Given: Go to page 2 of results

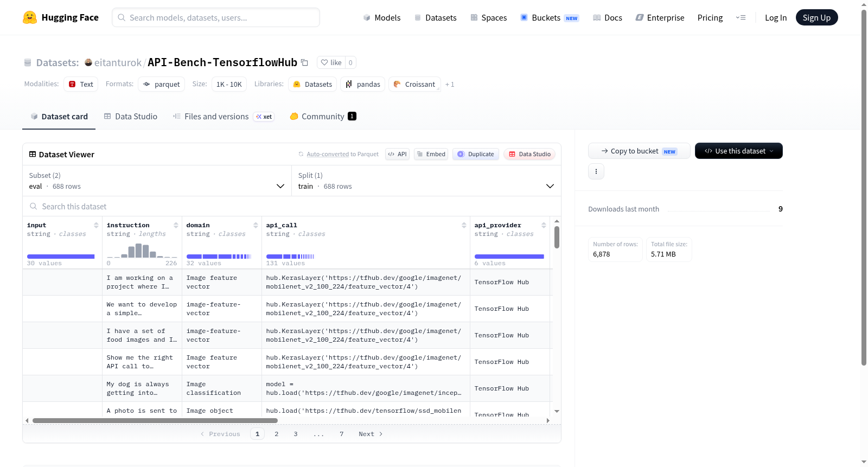Looking at the screenshot, I should tap(277, 434).
